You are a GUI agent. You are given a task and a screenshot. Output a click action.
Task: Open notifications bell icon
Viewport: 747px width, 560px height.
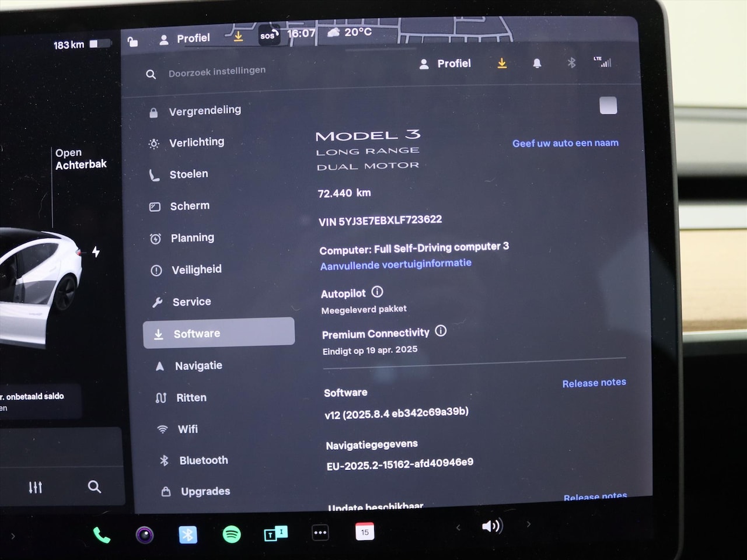(x=537, y=63)
